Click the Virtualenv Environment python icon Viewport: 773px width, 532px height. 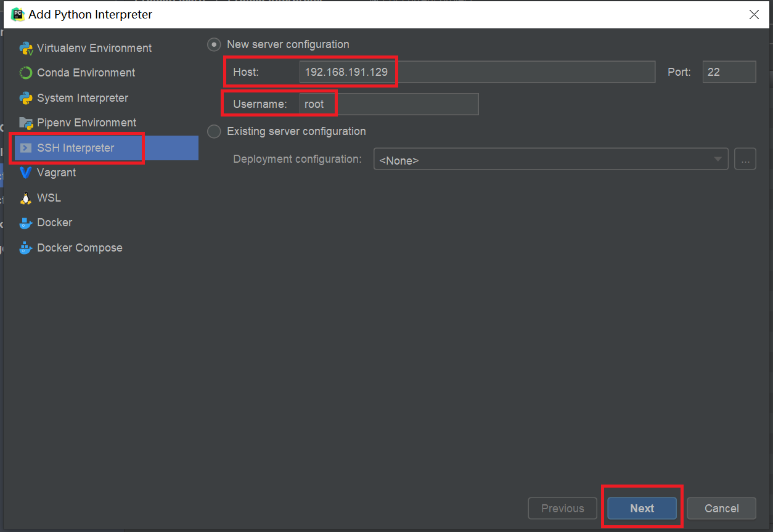26,48
